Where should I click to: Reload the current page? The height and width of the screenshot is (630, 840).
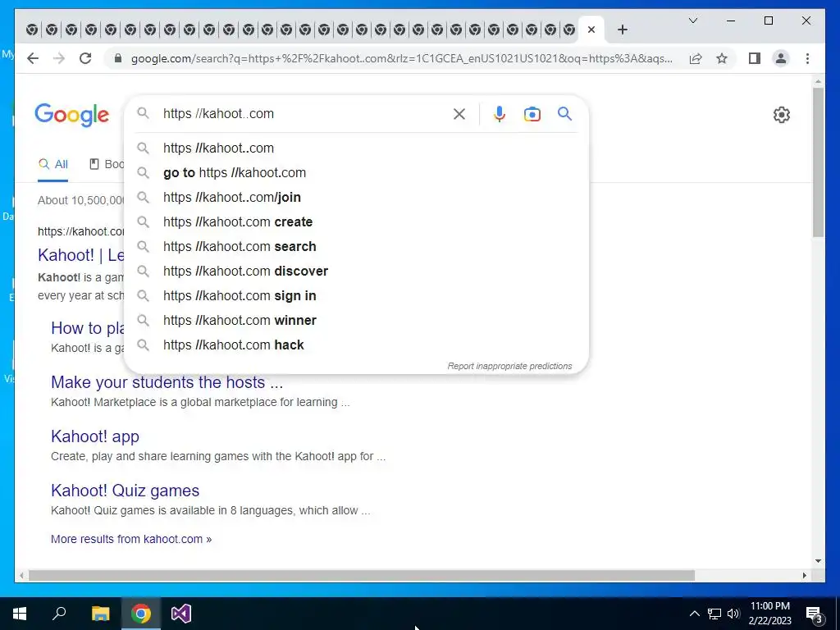[x=85, y=58]
